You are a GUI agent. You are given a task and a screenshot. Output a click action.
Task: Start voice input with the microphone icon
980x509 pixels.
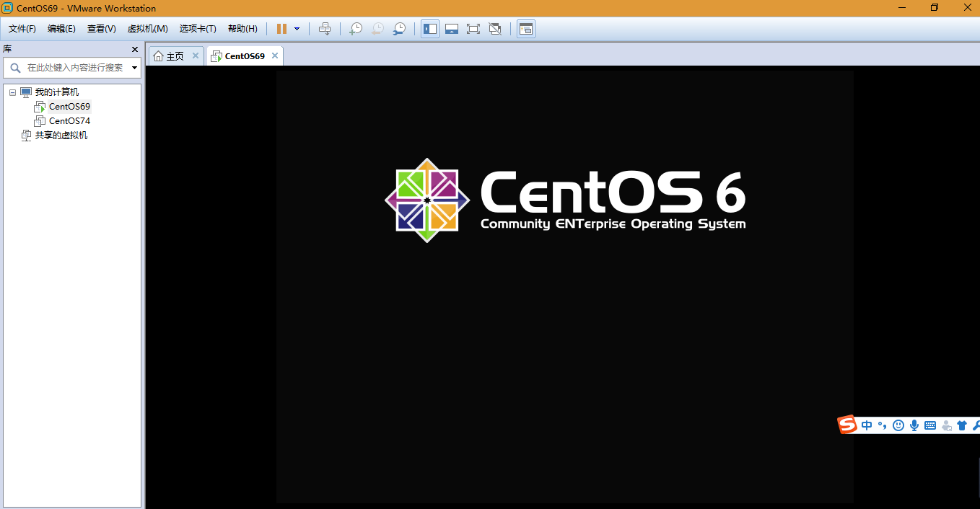914,425
